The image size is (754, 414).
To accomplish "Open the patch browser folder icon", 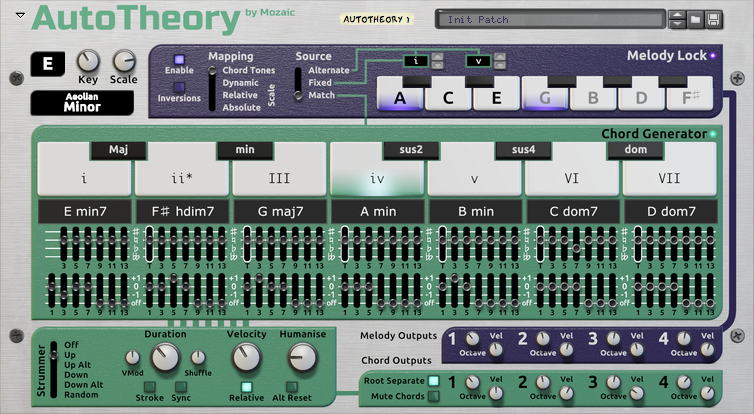I will pyautogui.click(x=695, y=20).
